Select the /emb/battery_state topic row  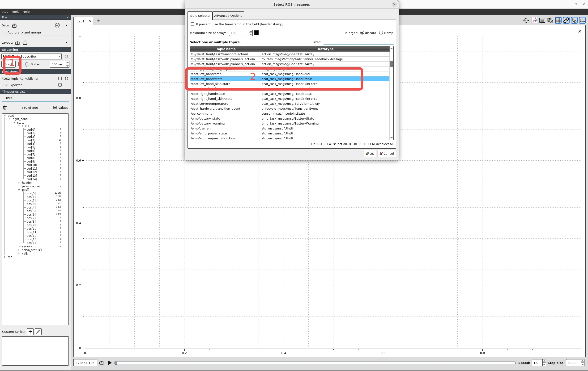coord(290,119)
